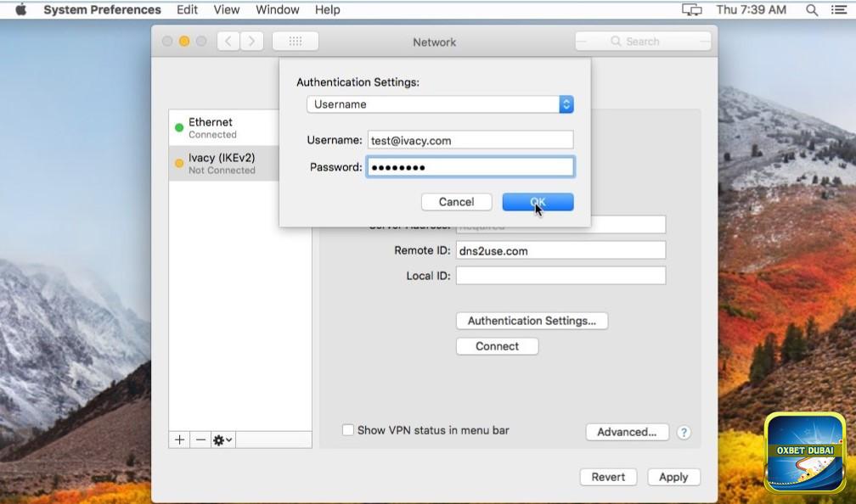Go back with the left arrow
The width and height of the screenshot is (856, 504).
coord(229,41)
